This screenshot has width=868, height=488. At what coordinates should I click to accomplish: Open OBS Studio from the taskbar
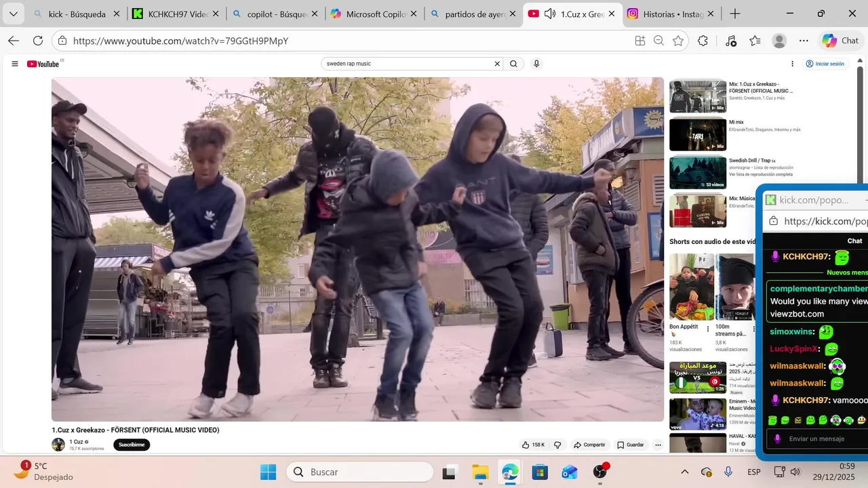tap(600, 472)
